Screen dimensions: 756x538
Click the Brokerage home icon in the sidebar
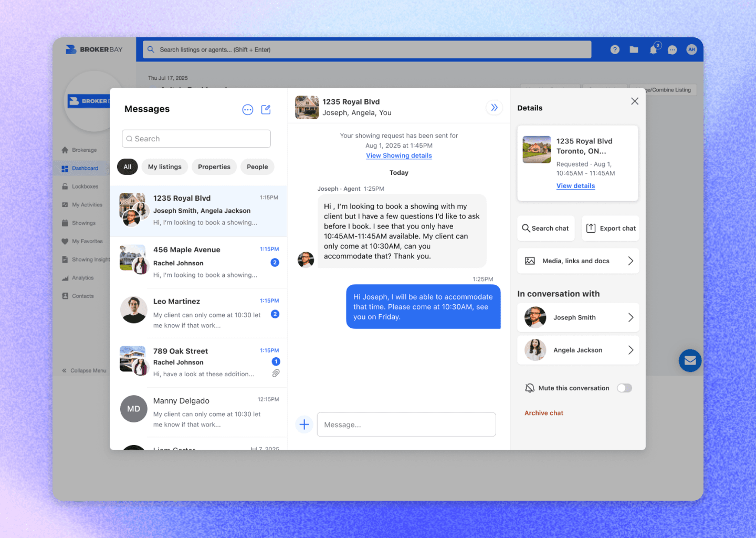coord(65,150)
